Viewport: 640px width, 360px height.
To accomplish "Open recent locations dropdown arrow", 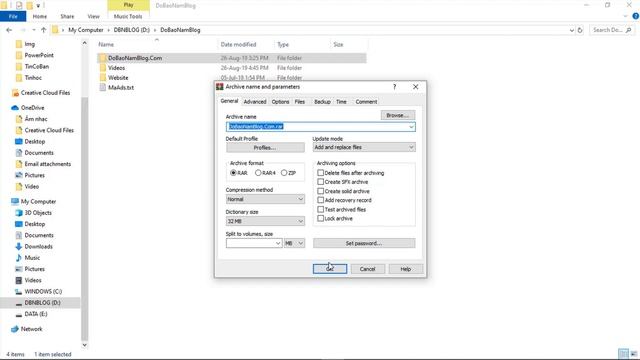I will [x=33, y=30].
